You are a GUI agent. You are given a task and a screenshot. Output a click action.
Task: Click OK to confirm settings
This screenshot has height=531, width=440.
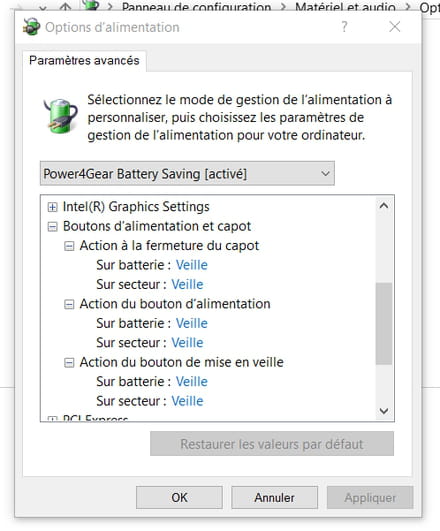179,497
